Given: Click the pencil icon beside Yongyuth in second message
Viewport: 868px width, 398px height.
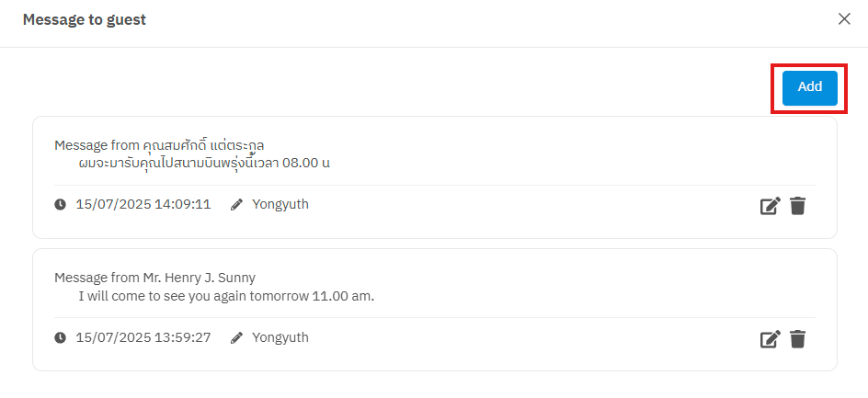Looking at the screenshot, I should [236, 338].
